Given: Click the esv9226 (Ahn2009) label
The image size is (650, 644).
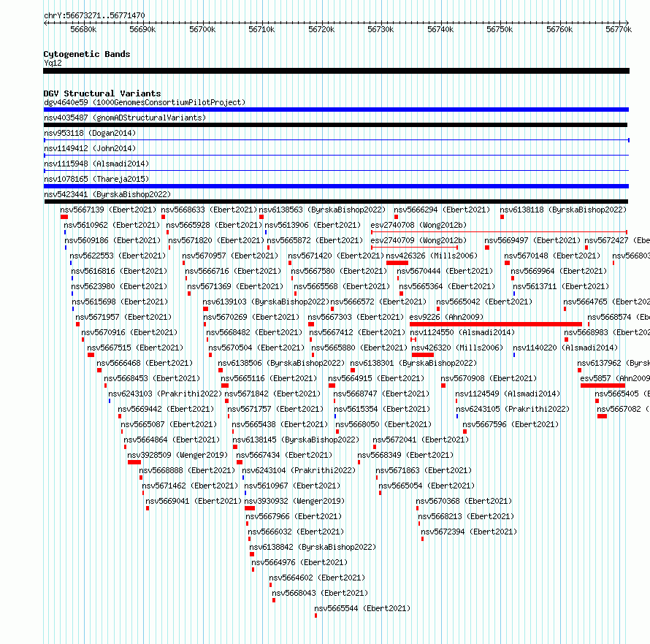Looking at the screenshot, I should (446, 317).
